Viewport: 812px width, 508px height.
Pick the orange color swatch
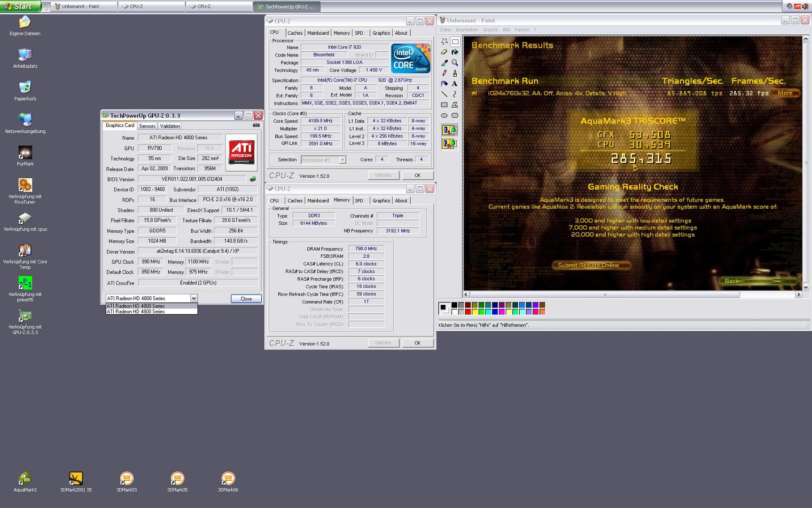click(542, 312)
